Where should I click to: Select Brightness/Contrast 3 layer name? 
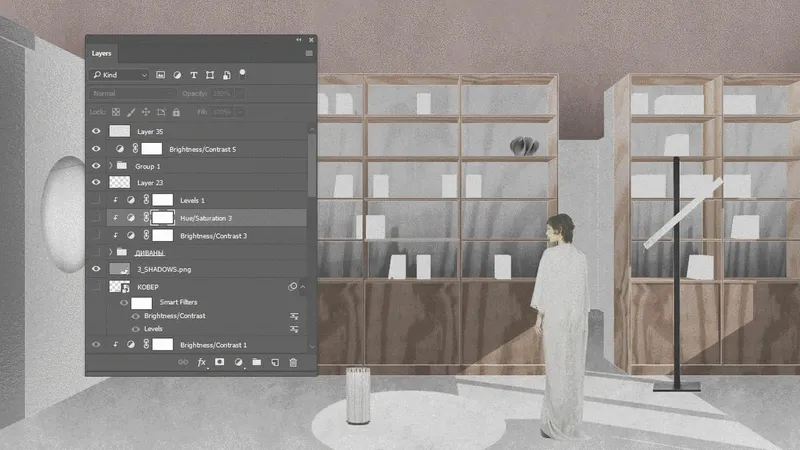[x=213, y=236]
